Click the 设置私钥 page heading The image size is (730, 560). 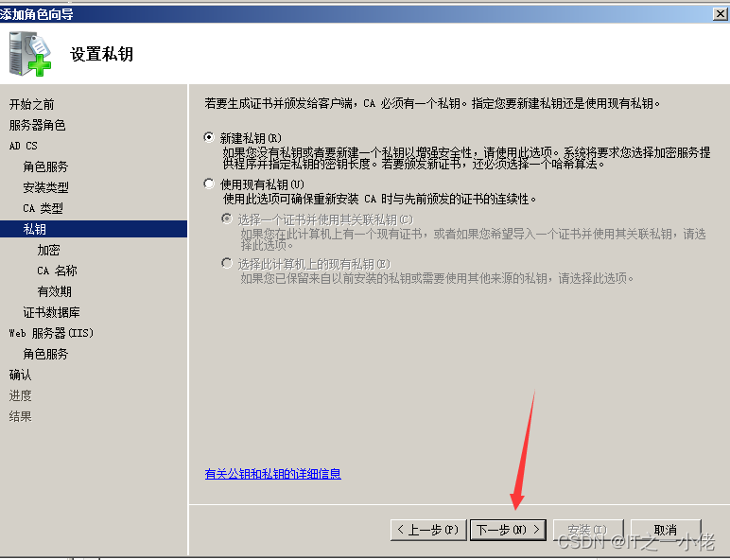pyautogui.click(x=101, y=54)
